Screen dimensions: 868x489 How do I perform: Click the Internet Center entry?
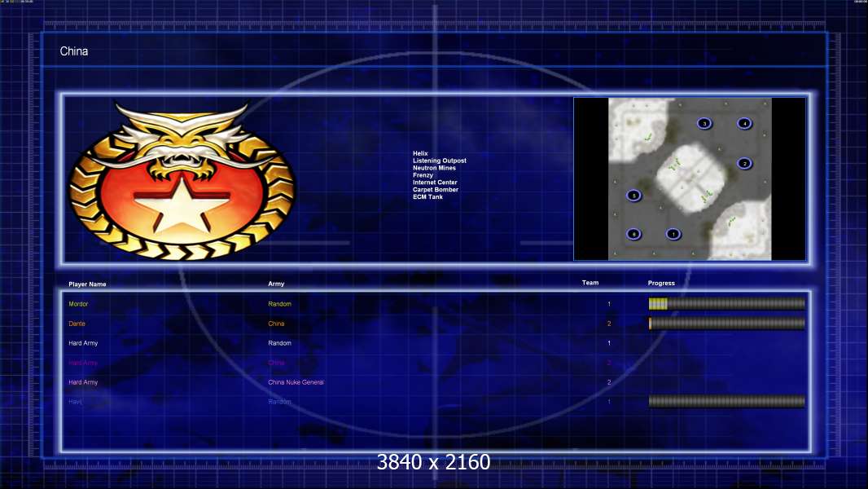[x=435, y=183]
